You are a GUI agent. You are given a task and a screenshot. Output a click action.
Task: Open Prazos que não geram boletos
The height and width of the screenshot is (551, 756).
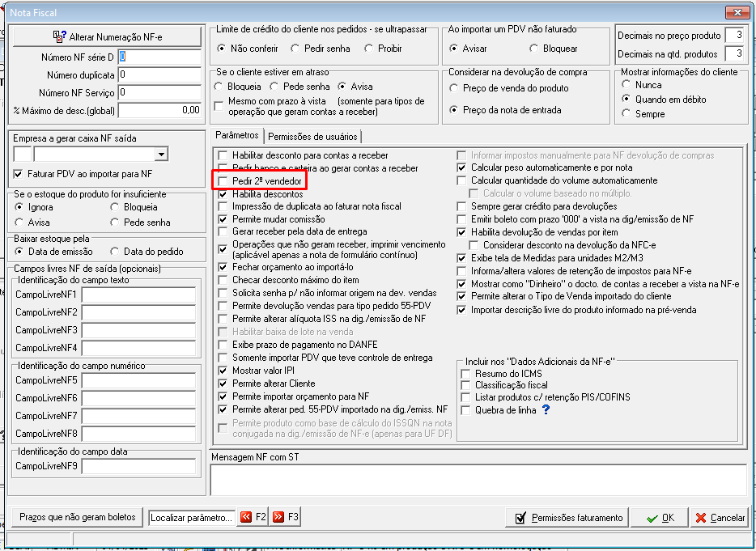pyautogui.click(x=77, y=517)
